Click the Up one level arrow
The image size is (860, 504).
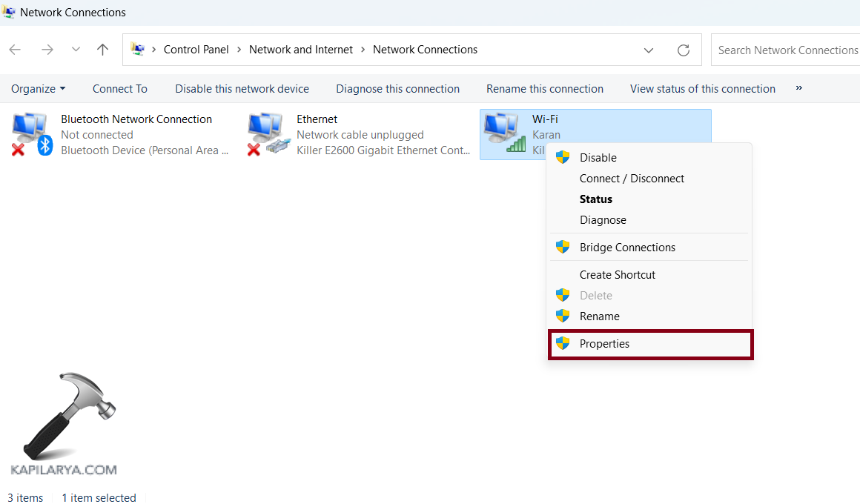103,50
